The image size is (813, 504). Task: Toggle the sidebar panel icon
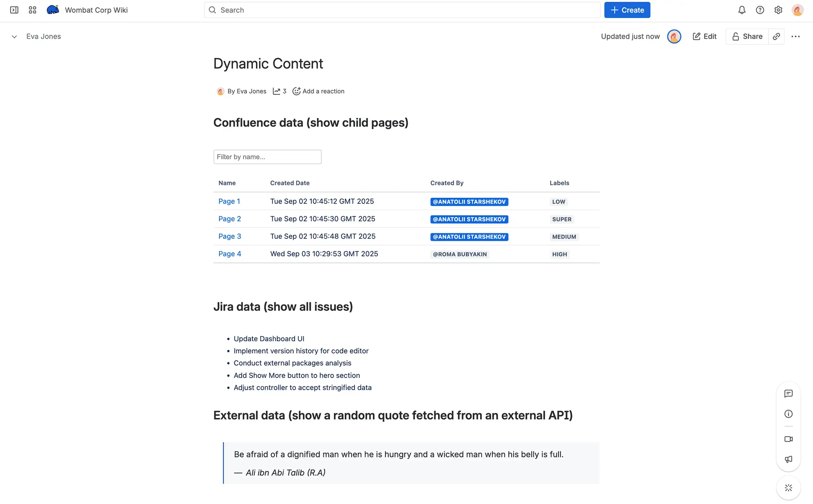pyautogui.click(x=14, y=10)
